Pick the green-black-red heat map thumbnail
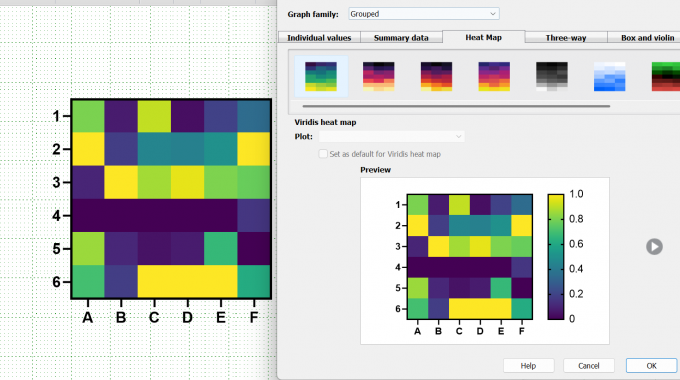Screen dimensions: 680x380 [x=666, y=76]
